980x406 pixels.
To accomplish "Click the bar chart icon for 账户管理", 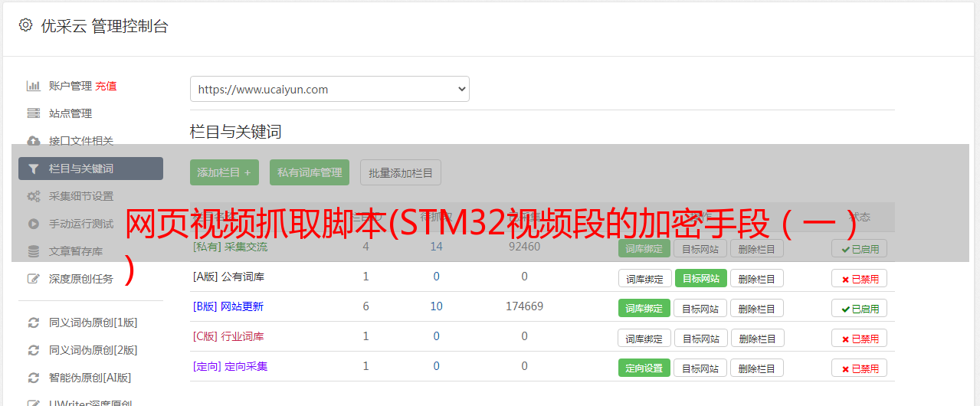I will click(34, 86).
